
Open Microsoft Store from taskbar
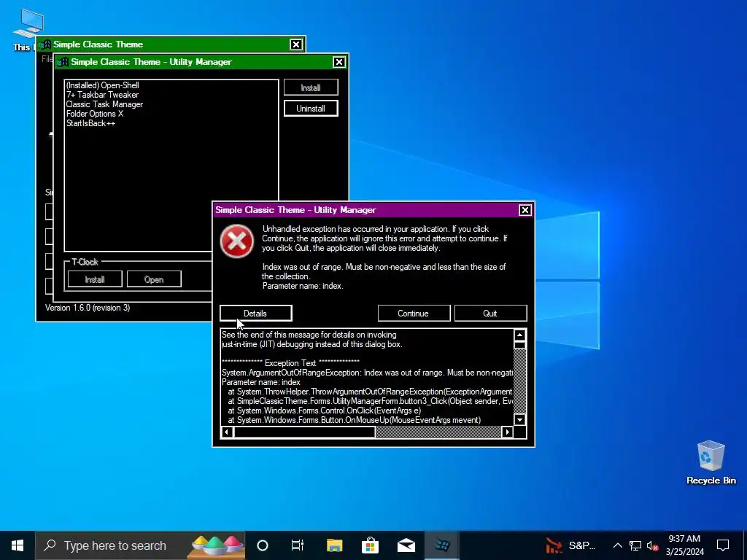coord(370,545)
